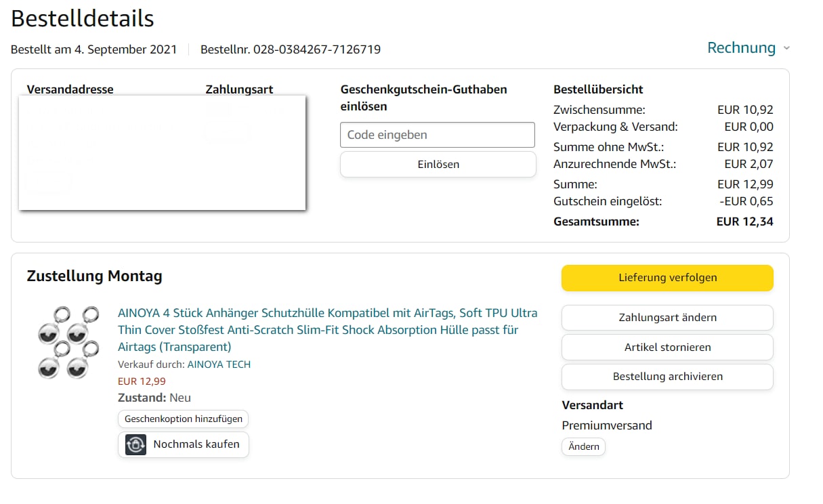Open the AirTag case product thumbnail
Screen dimensions: 823x504
68,342
